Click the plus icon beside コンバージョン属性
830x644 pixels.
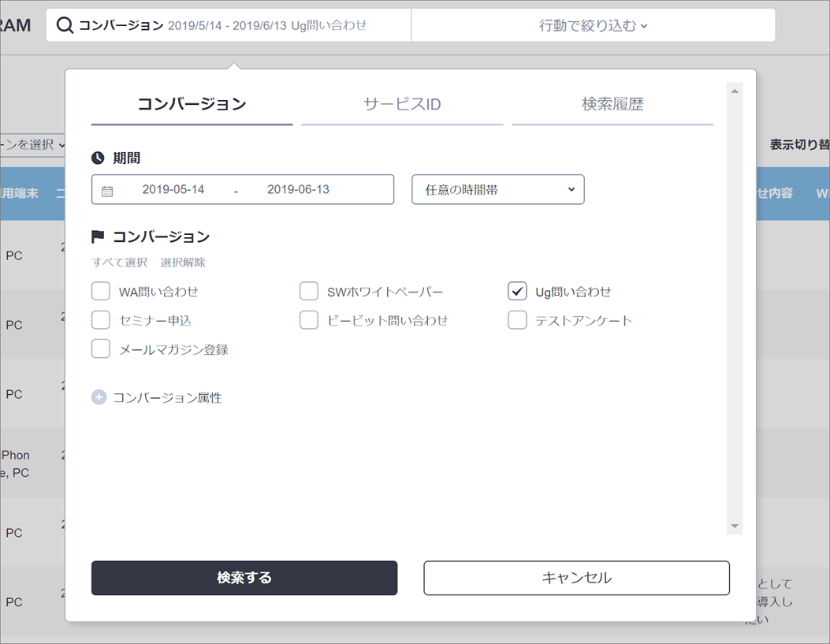(x=99, y=398)
